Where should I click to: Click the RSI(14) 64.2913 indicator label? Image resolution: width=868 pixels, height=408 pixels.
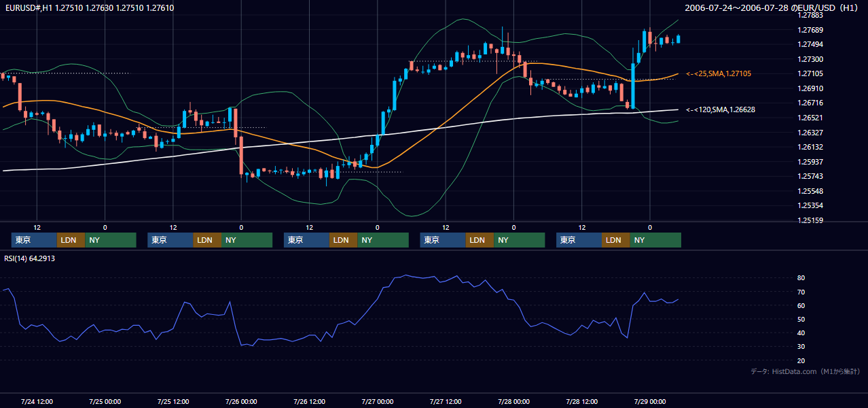pyautogui.click(x=30, y=258)
